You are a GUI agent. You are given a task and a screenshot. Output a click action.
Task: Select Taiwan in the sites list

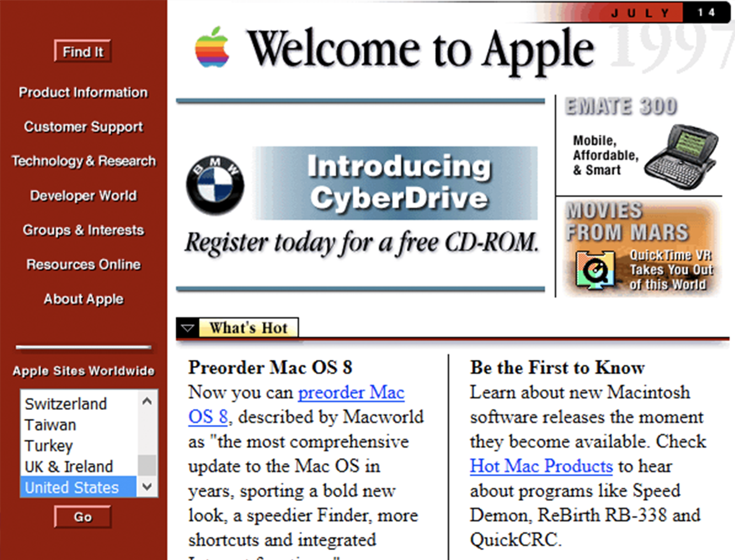pos(78,425)
